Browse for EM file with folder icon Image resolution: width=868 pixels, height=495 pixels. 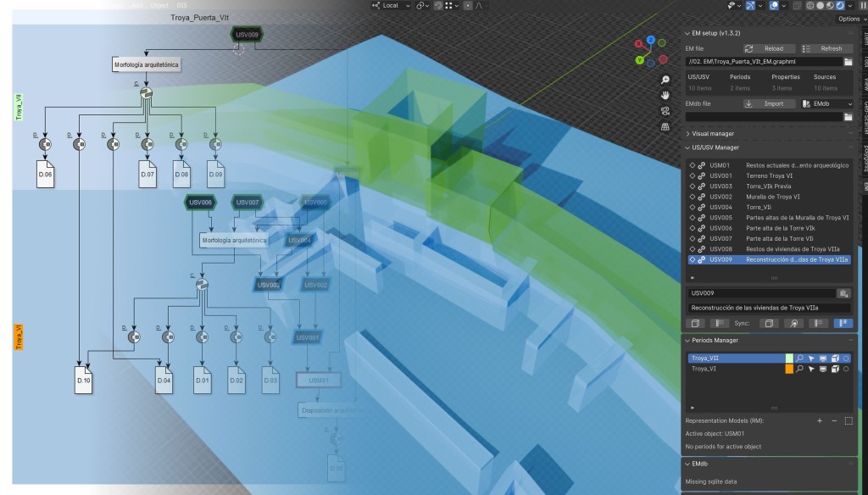848,62
